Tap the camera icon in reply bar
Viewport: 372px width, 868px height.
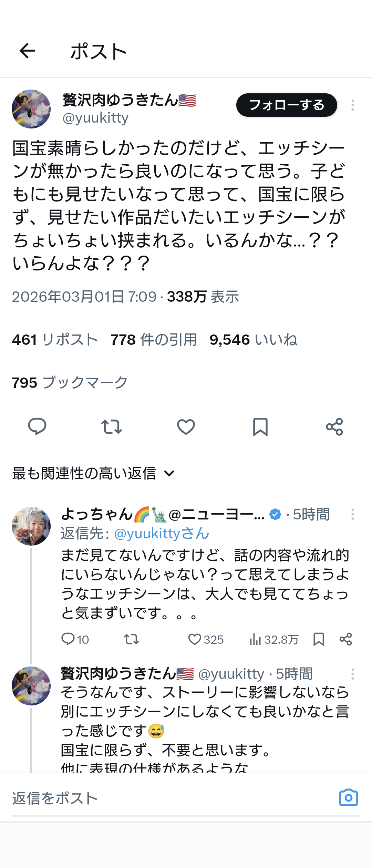tap(348, 798)
